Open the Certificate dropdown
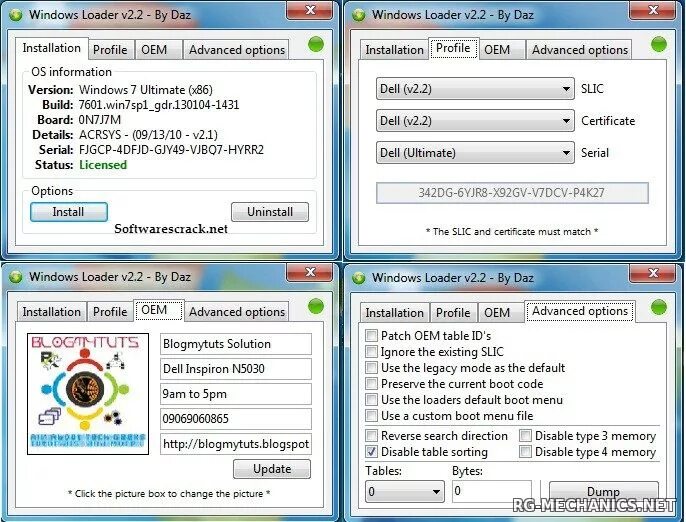The width and height of the screenshot is (686, 522). pos(475,121)
